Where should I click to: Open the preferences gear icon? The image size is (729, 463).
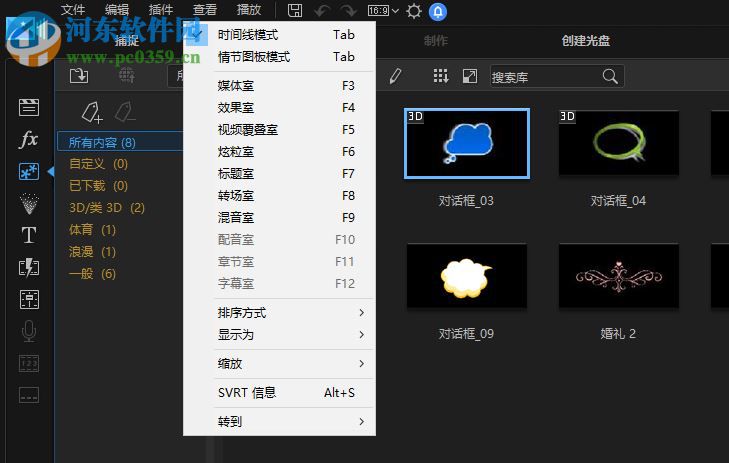(x=413, y=11)
